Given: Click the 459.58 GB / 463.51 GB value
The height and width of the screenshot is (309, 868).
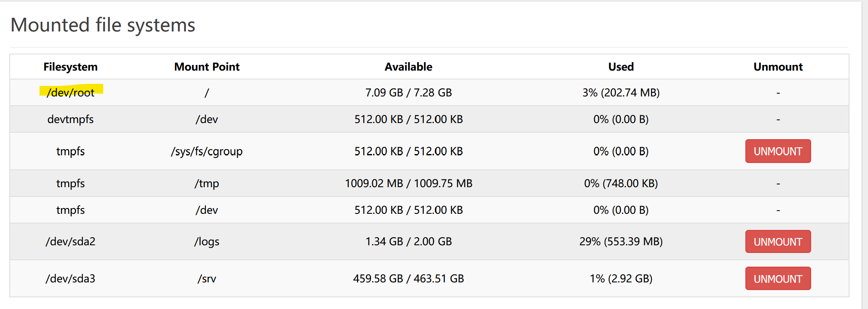Looking at the screenshot, I should pos(408,279).
